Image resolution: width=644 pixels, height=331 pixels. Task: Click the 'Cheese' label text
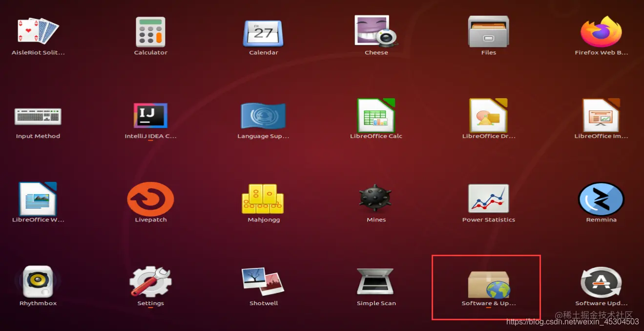(x=376, y=53)
